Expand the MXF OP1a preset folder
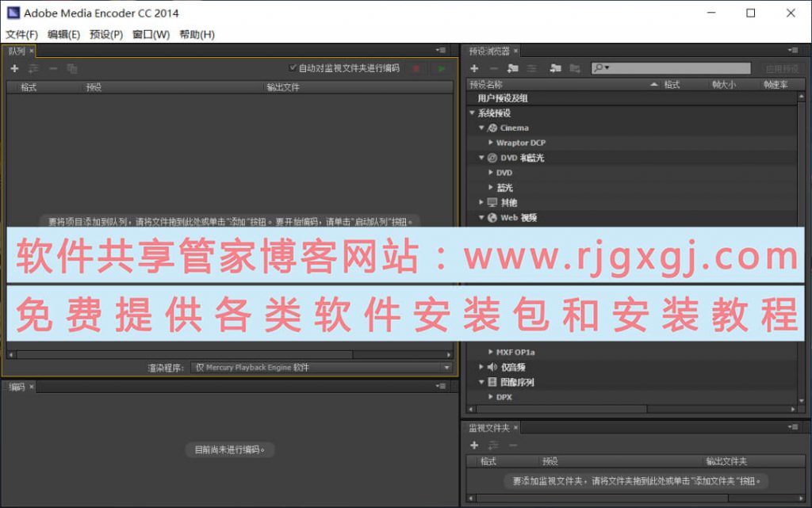Image resolution: width=812 pixels, height=508 pixels. (x=490, y=352)
